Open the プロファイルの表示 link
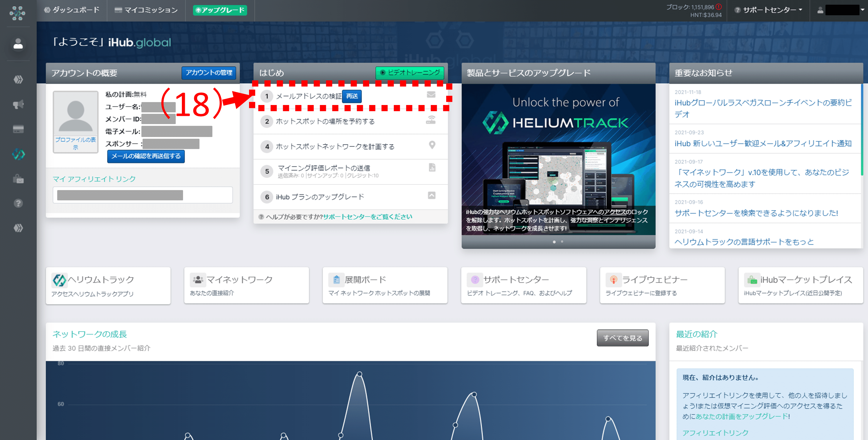 point(75,143)
